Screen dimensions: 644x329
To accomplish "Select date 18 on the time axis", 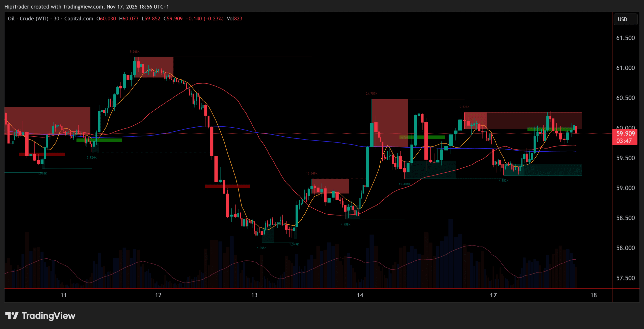I will point(593,295).
